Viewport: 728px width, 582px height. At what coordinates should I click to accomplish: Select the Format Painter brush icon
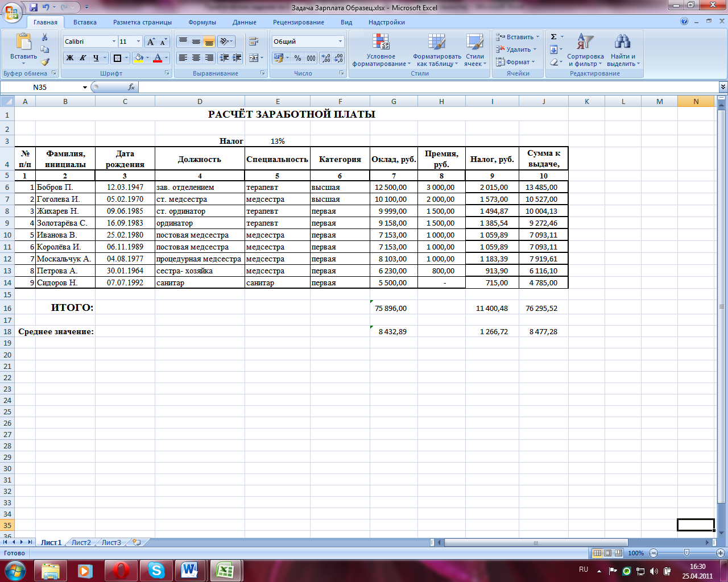pos(45,61)
